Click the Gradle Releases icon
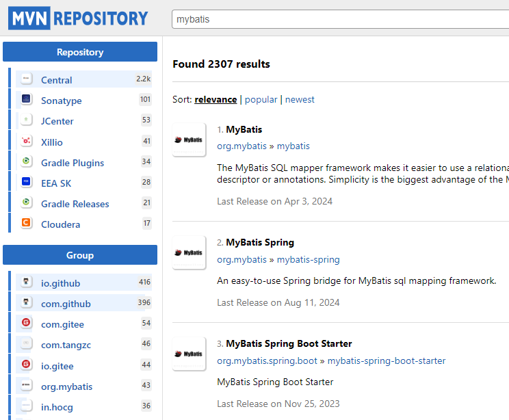The height and width of the screenshot is (420, 509). pos(26,202)
